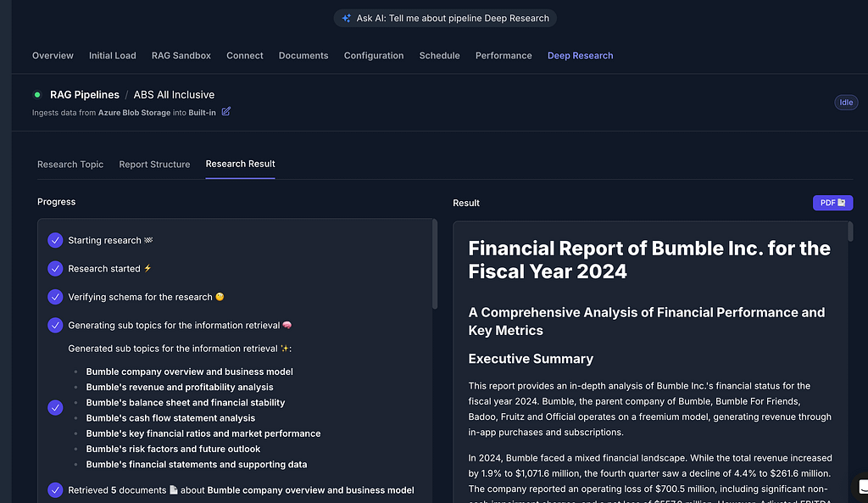Click the Progress panel scrollbar
This screenshot has height=503, width=868.
[x=435, y=265]
